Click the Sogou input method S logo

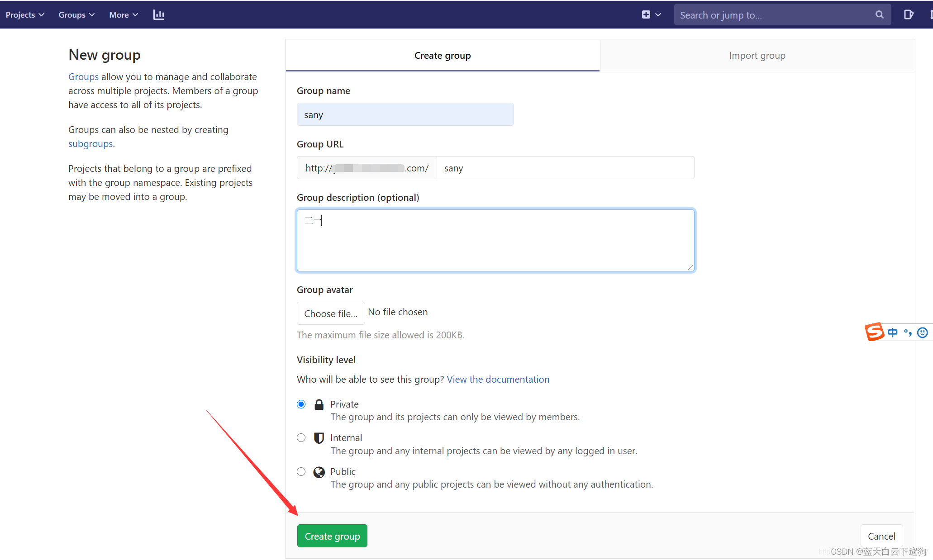pyautogui.click(x=874, y=332)
